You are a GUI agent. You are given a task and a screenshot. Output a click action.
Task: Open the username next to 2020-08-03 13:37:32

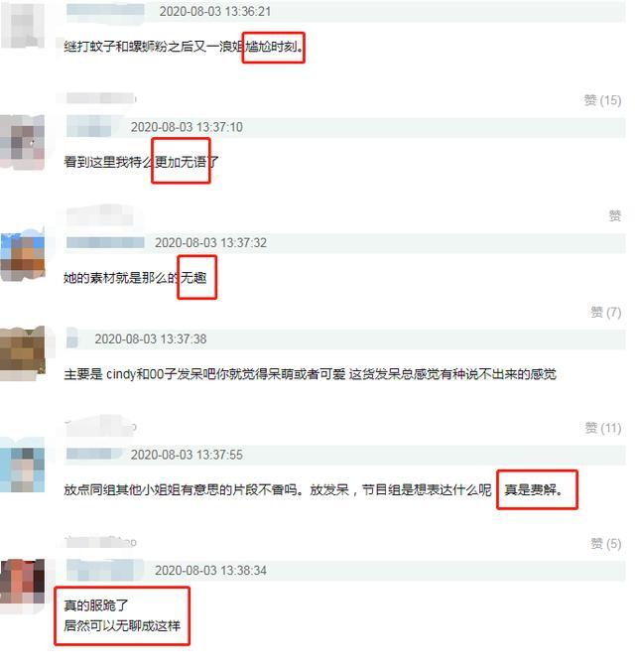[105, 242]
